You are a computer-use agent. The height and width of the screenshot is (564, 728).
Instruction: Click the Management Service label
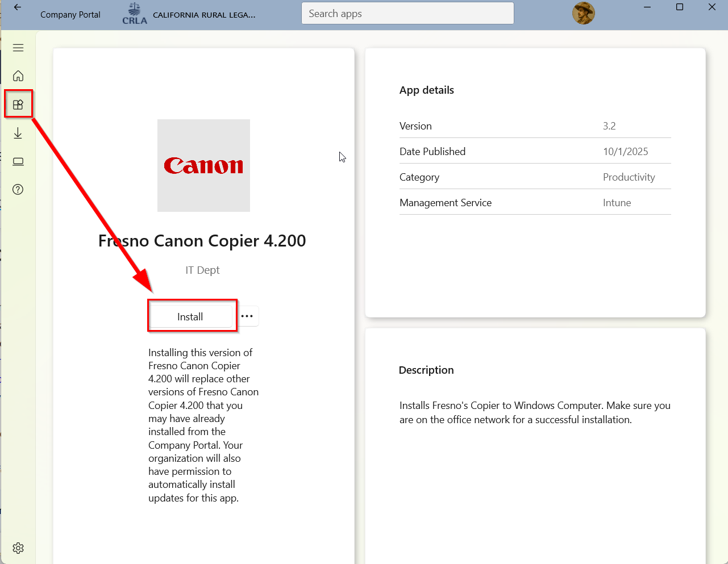446,203
